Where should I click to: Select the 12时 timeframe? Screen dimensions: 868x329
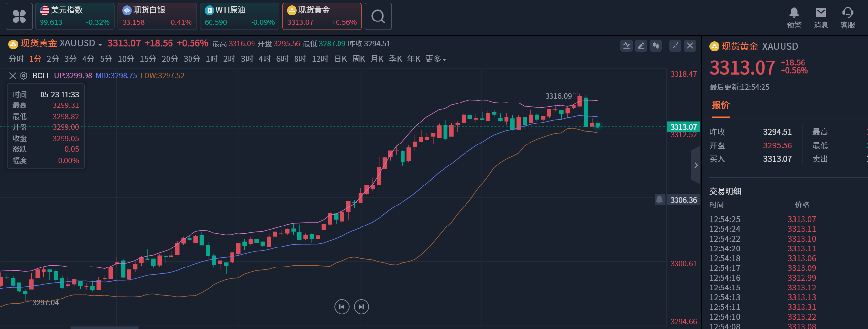point(320,59)
